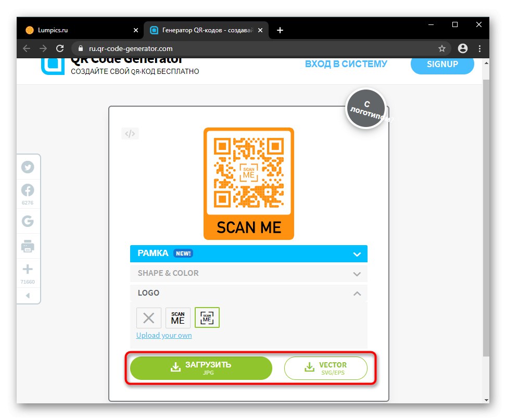Open the browser profile account icon
506x420 pixels.
(463, 48)
